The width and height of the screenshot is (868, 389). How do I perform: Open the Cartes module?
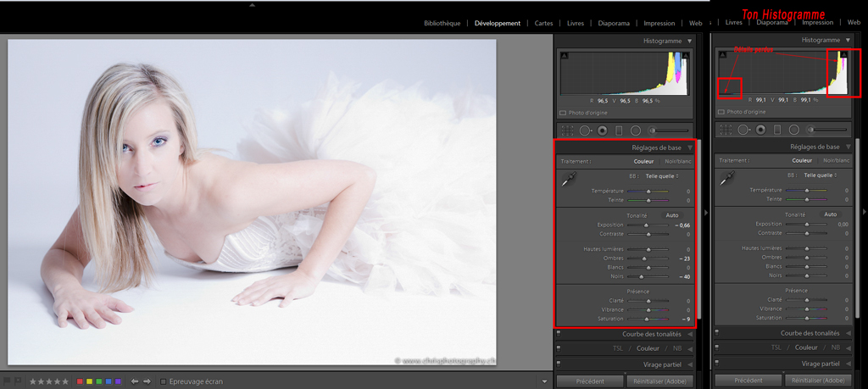(543, 23)
